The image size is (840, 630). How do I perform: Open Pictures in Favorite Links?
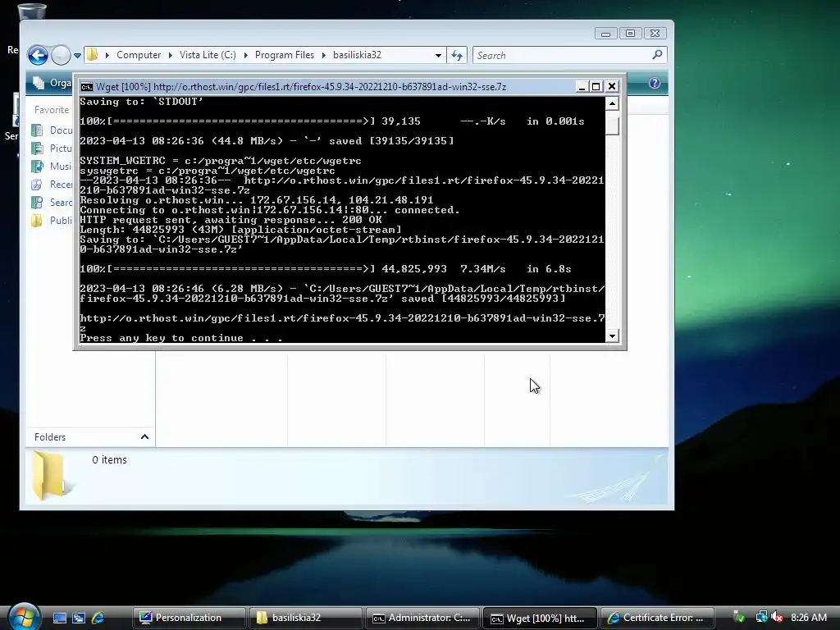tap(52, 148)
